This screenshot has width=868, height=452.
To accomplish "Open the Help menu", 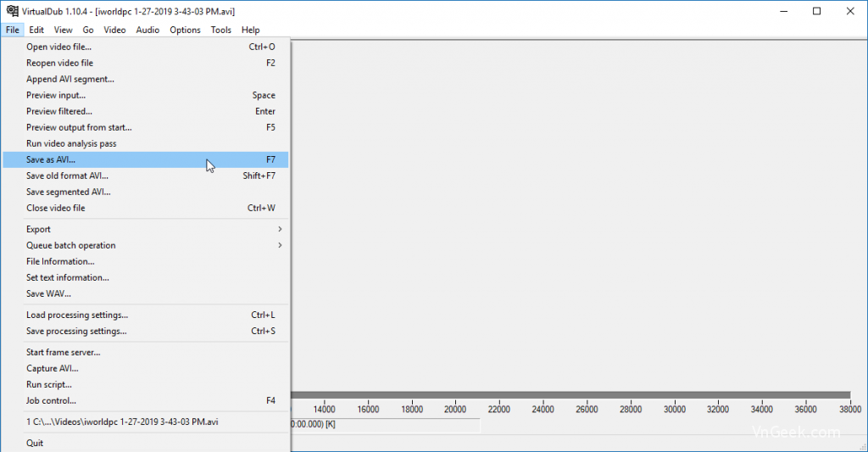I will [x=250, y=30].
